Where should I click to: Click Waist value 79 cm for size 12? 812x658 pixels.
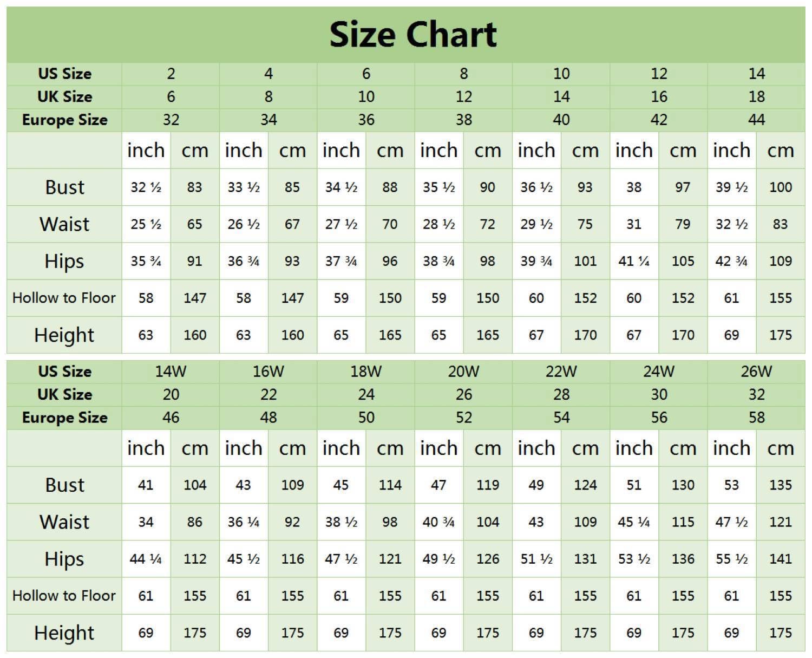[x=683, y=224]
